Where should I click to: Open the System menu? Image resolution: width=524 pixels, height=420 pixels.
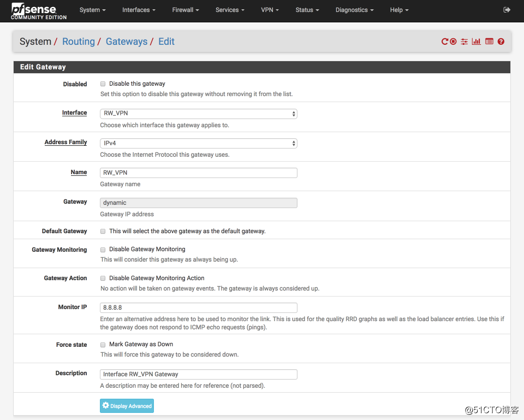point(93,10)
